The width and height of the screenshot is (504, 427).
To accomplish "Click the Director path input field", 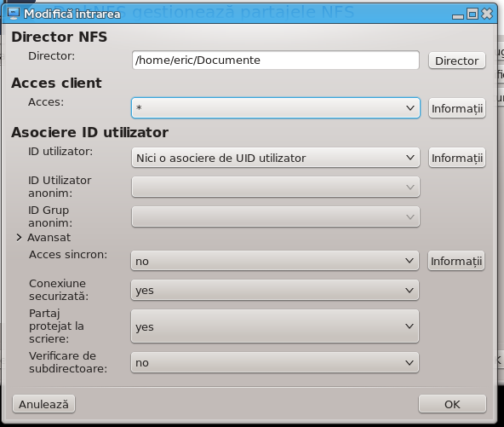I will click(x=276, y=61).
